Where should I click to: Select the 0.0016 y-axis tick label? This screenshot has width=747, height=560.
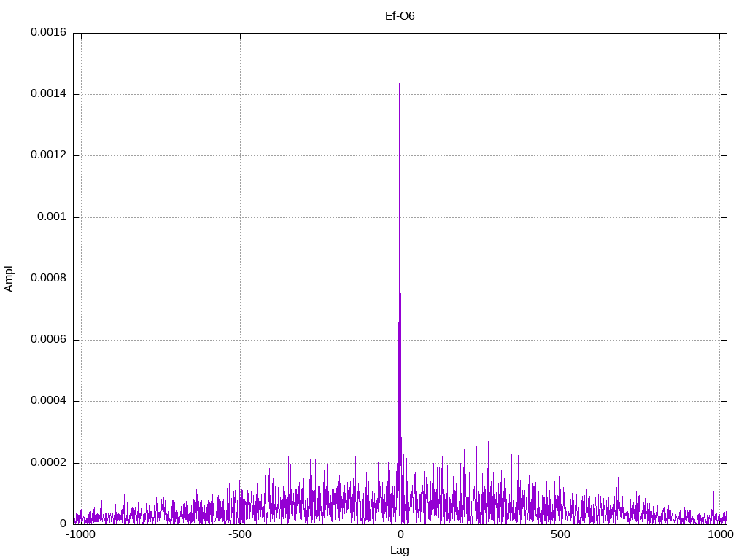(x=49, y=32)
